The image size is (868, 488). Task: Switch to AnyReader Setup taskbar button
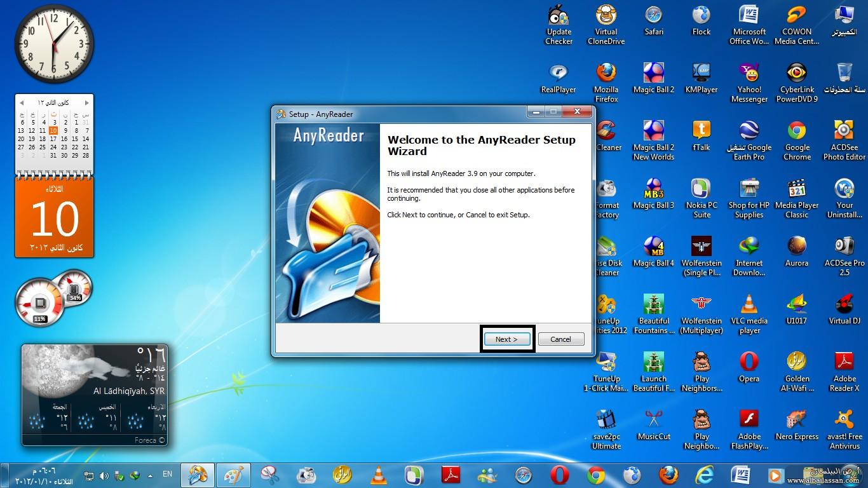(198, 475)
